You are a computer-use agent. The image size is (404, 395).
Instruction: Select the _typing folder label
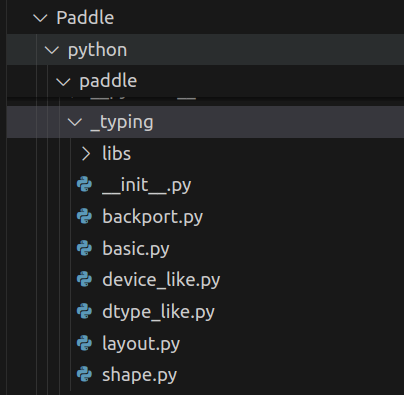pos(122,123)
